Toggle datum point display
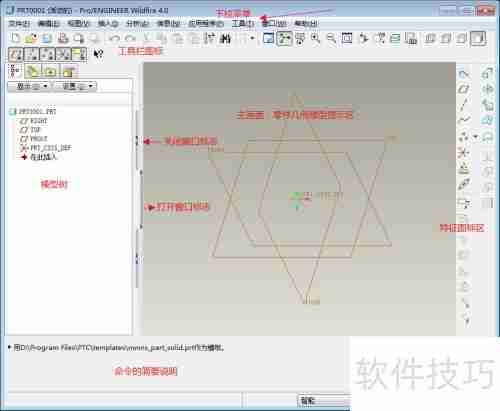500x411 pixels. [x=47, y=54]
